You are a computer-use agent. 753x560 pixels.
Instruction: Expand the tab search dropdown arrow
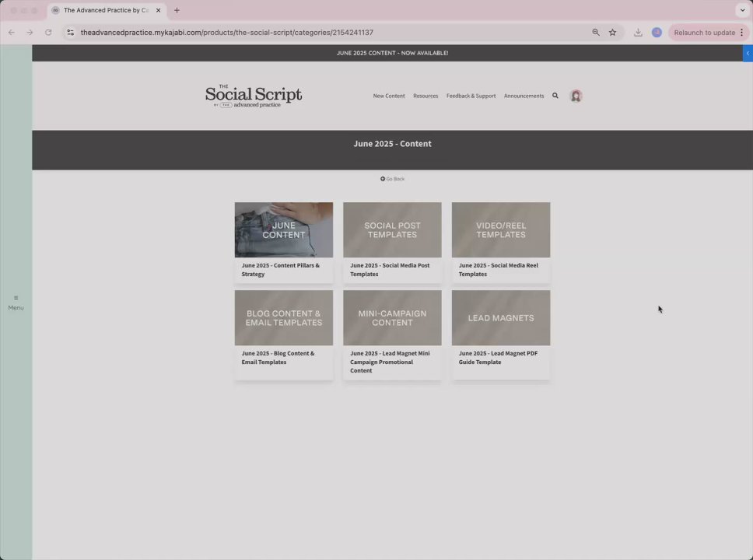[742, 10]
